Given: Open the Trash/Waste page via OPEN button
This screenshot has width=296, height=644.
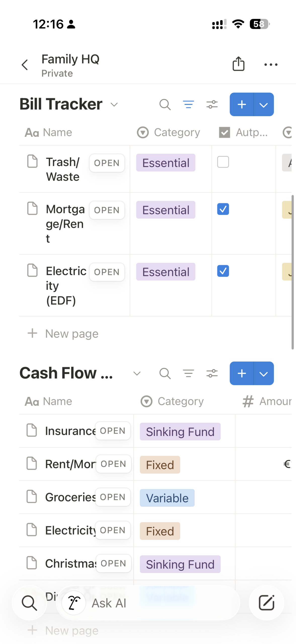Looking at the screenshot, I should pyautogui.click(x=107, y=163).
